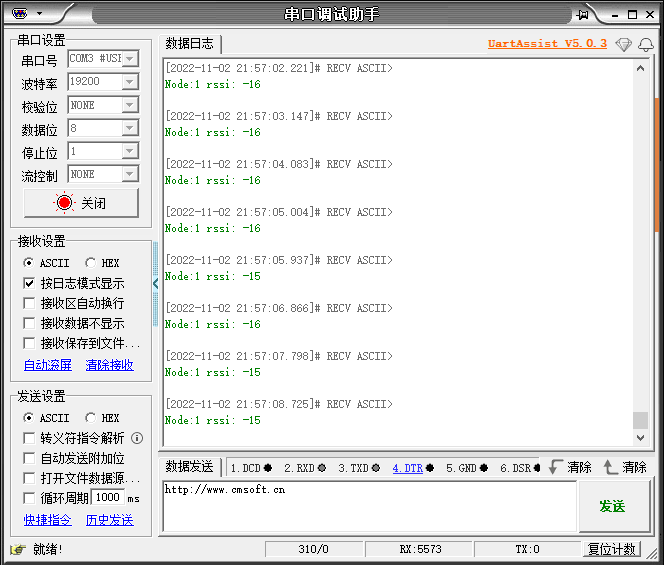Screen dimensions: 664x565
Task: Click the log scrollbar up arrow
Action: [640, 68]
